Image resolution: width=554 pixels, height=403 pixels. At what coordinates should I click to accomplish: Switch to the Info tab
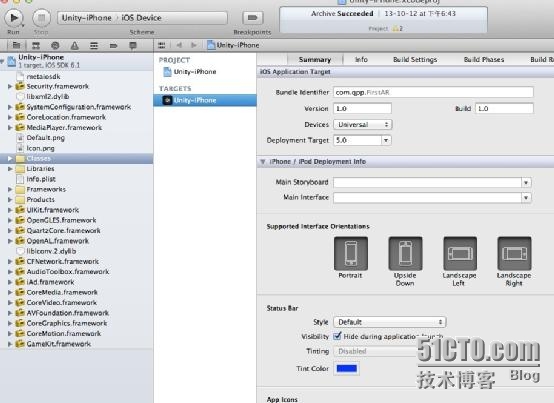tap(361, 60)
